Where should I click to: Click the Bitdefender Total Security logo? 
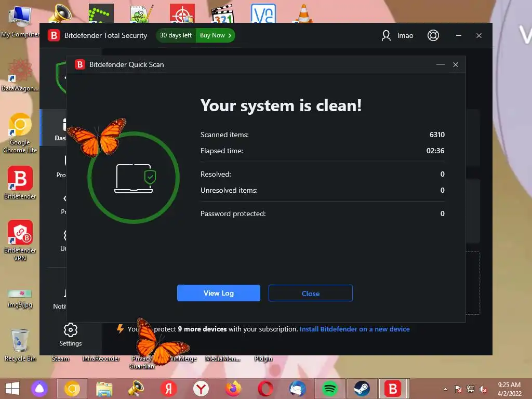pyautogui.click(x=54, y=35)
